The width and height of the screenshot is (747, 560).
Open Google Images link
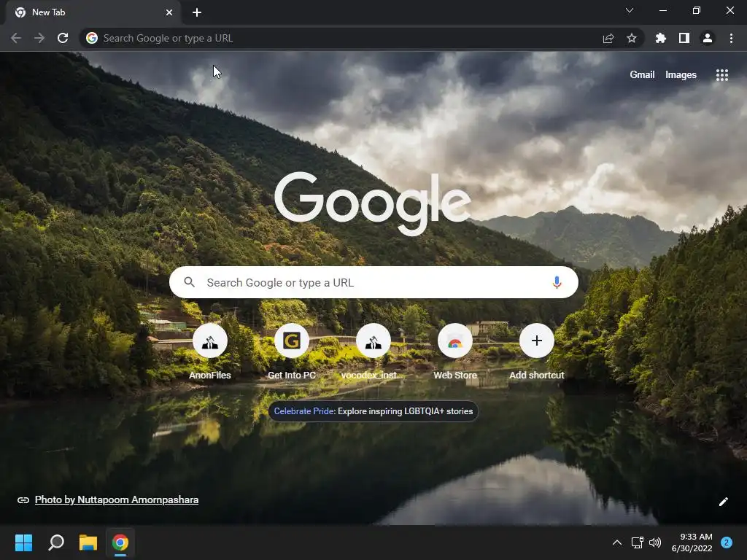point(681,75)
